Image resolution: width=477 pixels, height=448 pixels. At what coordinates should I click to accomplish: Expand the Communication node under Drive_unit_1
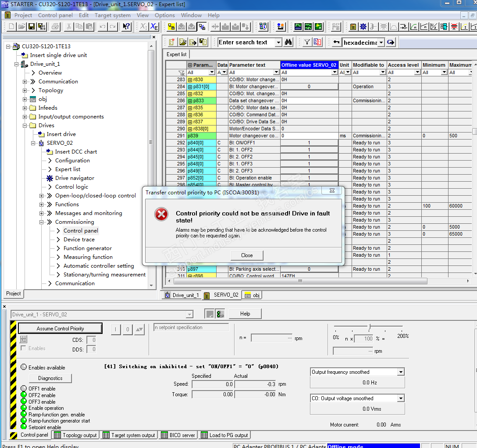click(x=25, y=82)
